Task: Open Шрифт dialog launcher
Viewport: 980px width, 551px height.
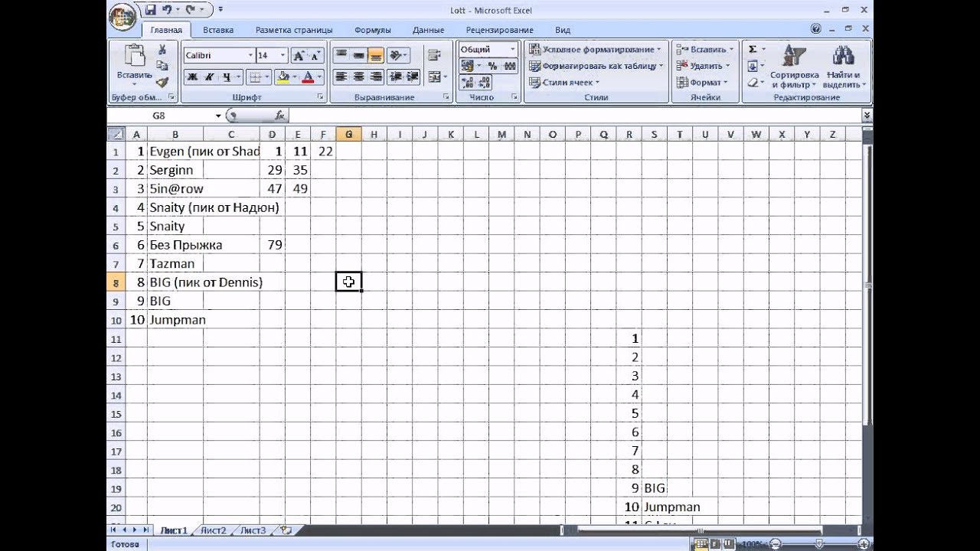Action: coord(319,97)
